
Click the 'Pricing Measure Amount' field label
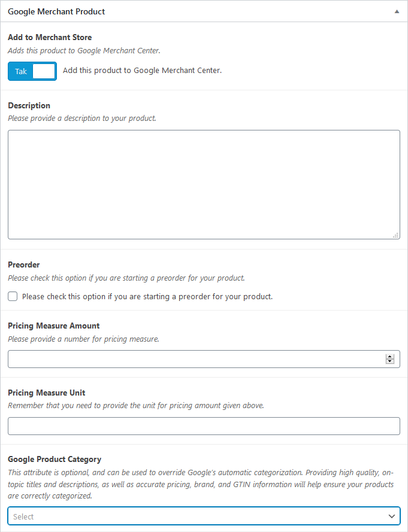tap(53, 326)
